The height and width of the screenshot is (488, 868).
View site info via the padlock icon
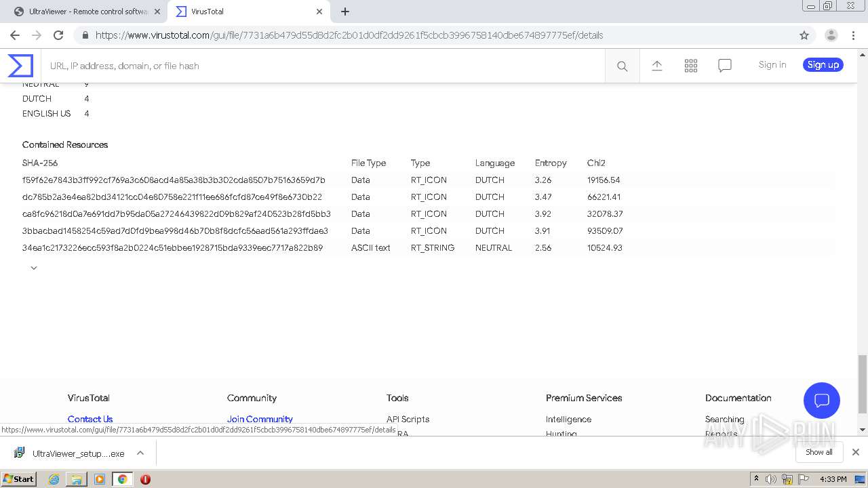coord(85,35)
